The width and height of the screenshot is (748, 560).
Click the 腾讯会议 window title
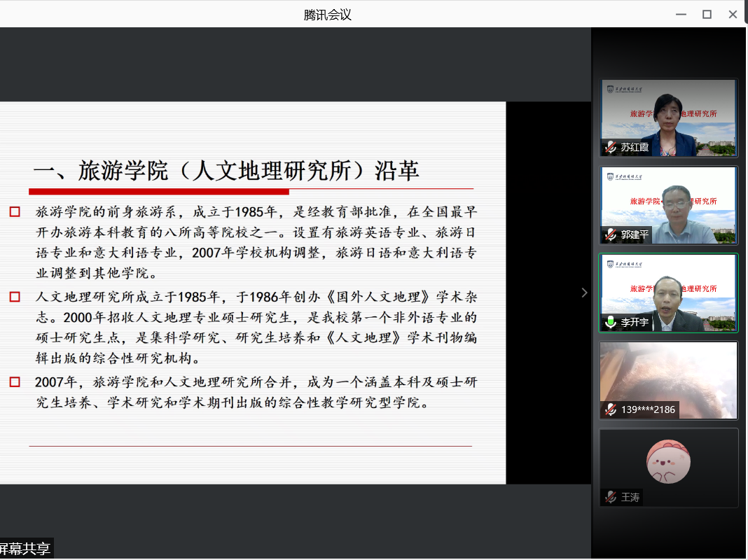pyautogui.click(x=327, y=14)
